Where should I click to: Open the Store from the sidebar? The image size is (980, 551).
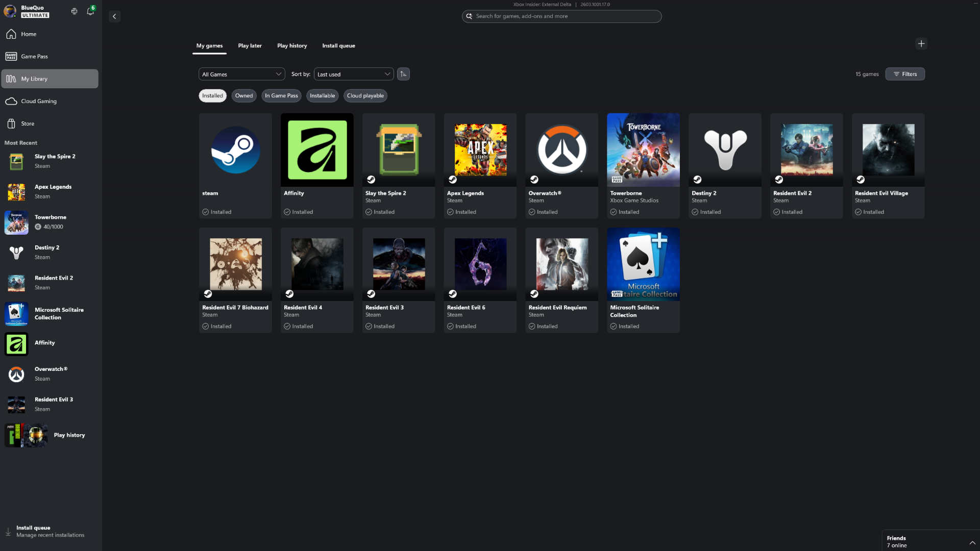pyautogui.click(x=27, y=123)
